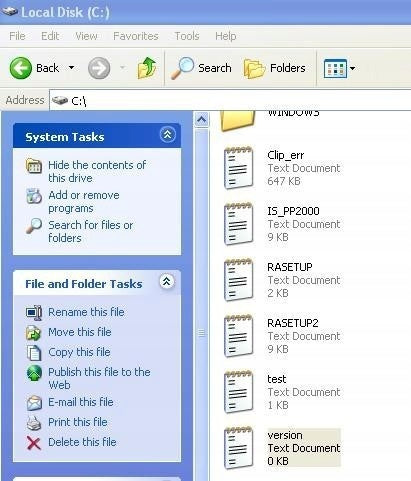
Task: Click the Up one level folder icon
Action: click(x=147, y=68)
